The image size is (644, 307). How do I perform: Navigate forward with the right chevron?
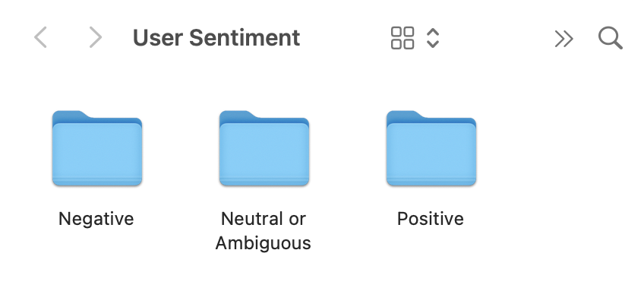pyautogui.click(x=95, y=37)
